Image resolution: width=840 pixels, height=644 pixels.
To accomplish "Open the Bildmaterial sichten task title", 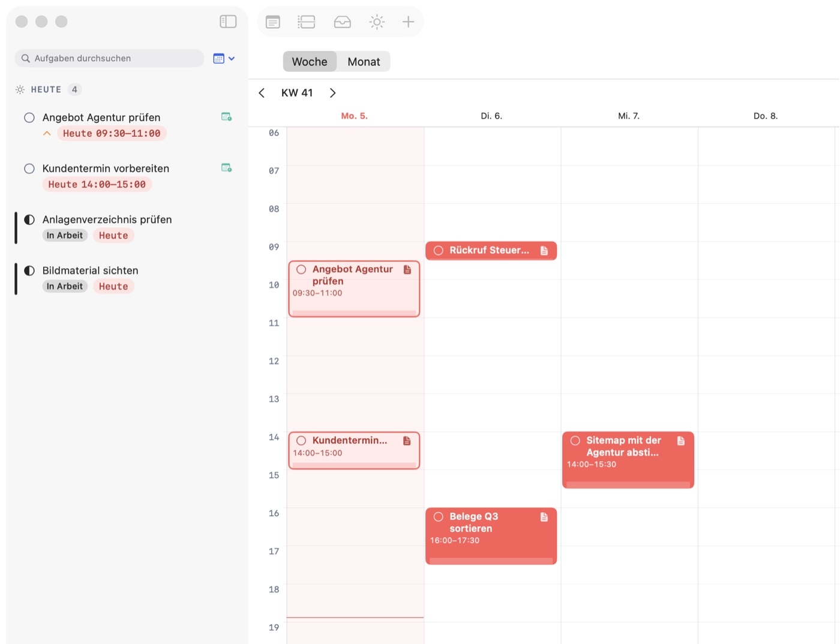I will tap(91, 270).
